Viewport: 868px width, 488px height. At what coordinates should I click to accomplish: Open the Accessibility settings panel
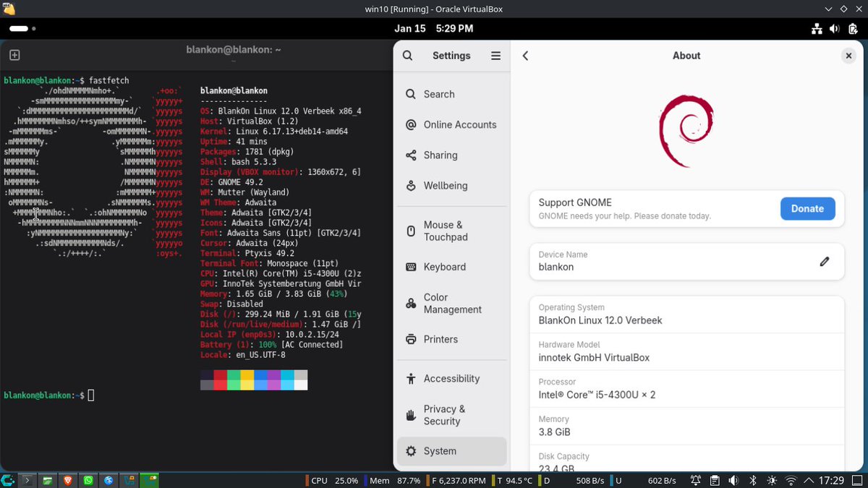point(452,378)
